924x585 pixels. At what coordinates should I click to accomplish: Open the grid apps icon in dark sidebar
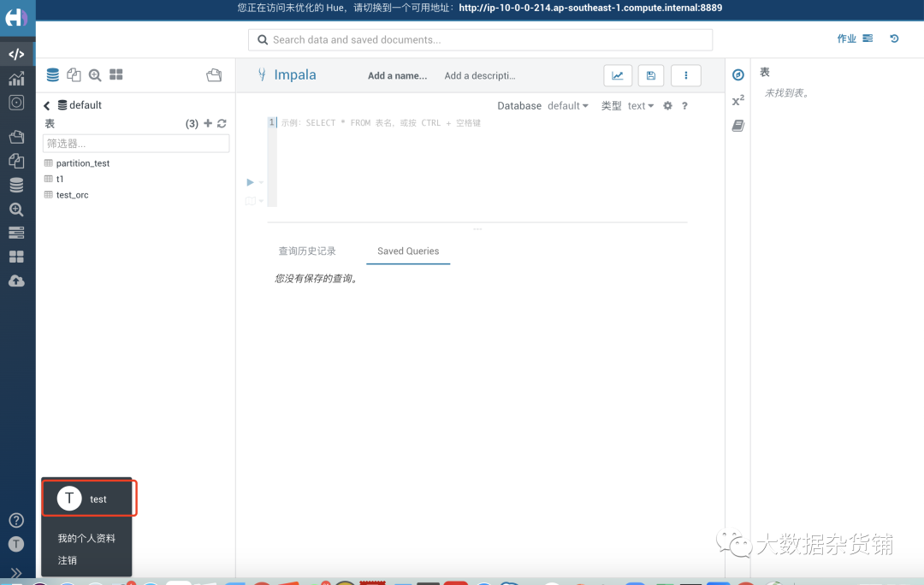point(16,257)
